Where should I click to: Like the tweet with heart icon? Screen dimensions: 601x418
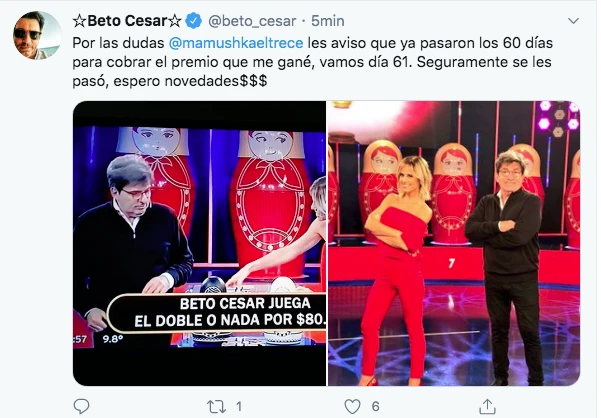point(352,406)
